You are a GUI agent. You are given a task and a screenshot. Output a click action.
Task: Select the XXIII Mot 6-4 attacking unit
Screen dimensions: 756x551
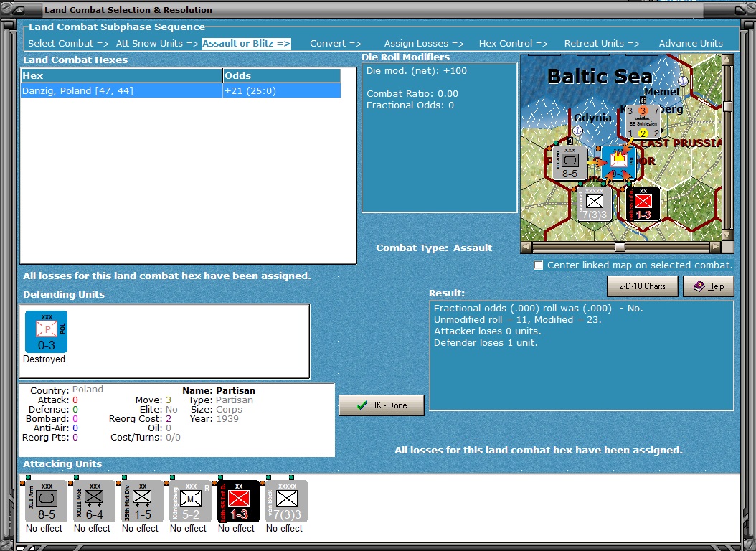pos(95,501)
